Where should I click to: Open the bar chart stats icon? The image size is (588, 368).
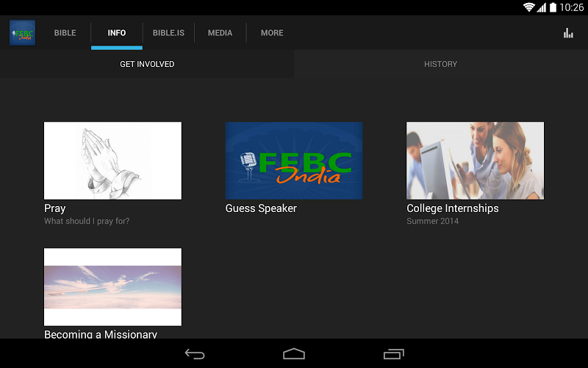tap(568, 33)
